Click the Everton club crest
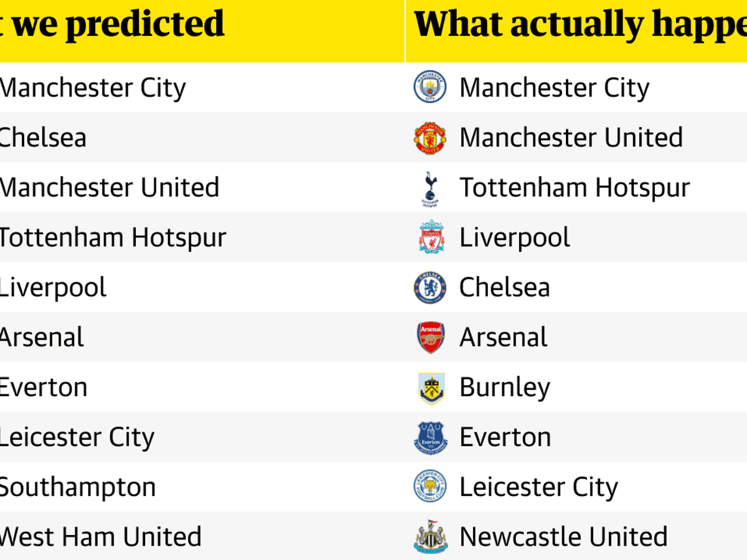747x560 pixels. tap(430, 437)
